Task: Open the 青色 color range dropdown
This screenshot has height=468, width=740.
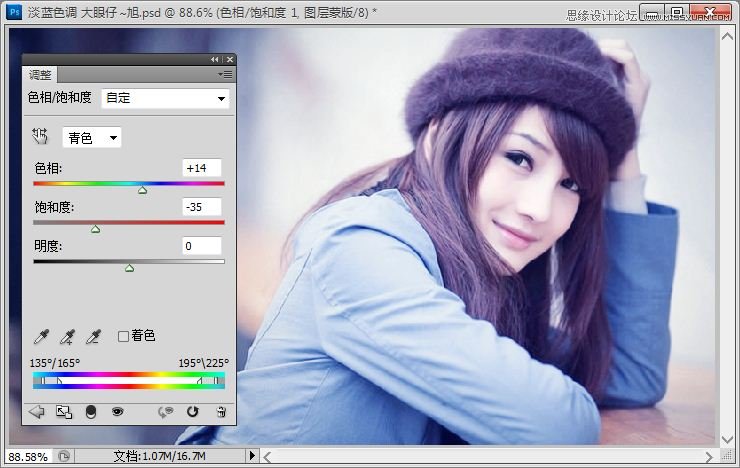Action: (x=92, y=138)
